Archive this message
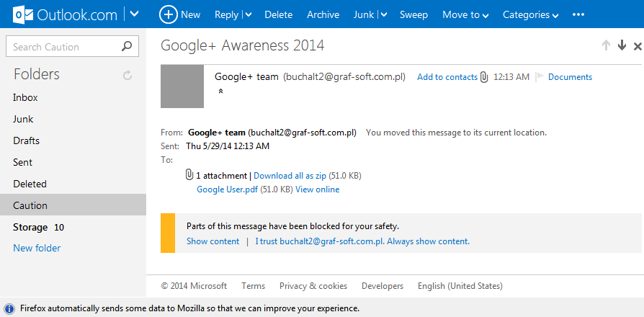Viewport: 644px width, 317px height. tap(323, 15)
